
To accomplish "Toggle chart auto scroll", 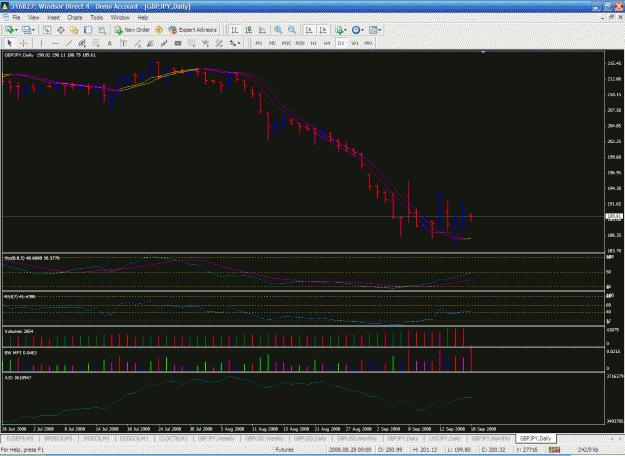I will pos(309,30).
